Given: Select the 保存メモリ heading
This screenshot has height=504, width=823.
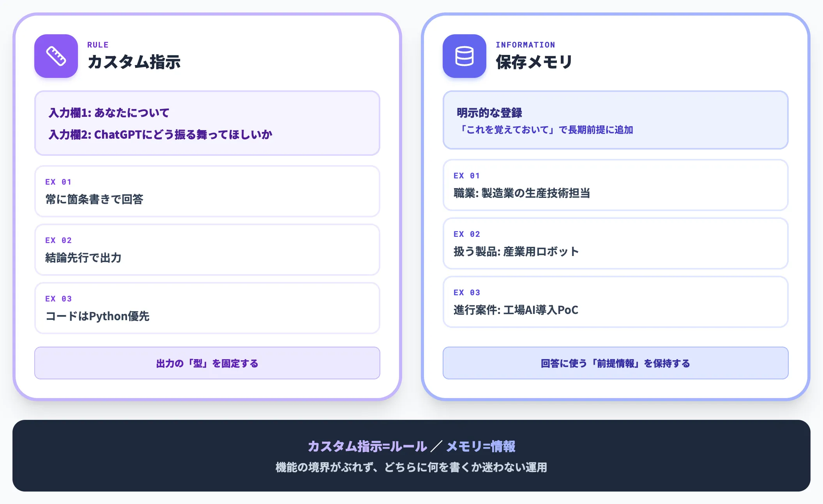Looking at the screenshot, I should click(534, 62).
